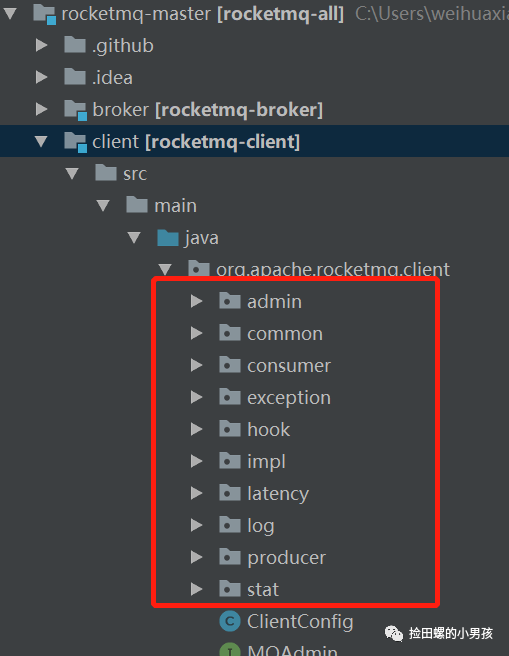The height and width of the screenshot is (656, 509).
Task: Click the rocketmq-master module folder icon
Action: tap(45, 14)
